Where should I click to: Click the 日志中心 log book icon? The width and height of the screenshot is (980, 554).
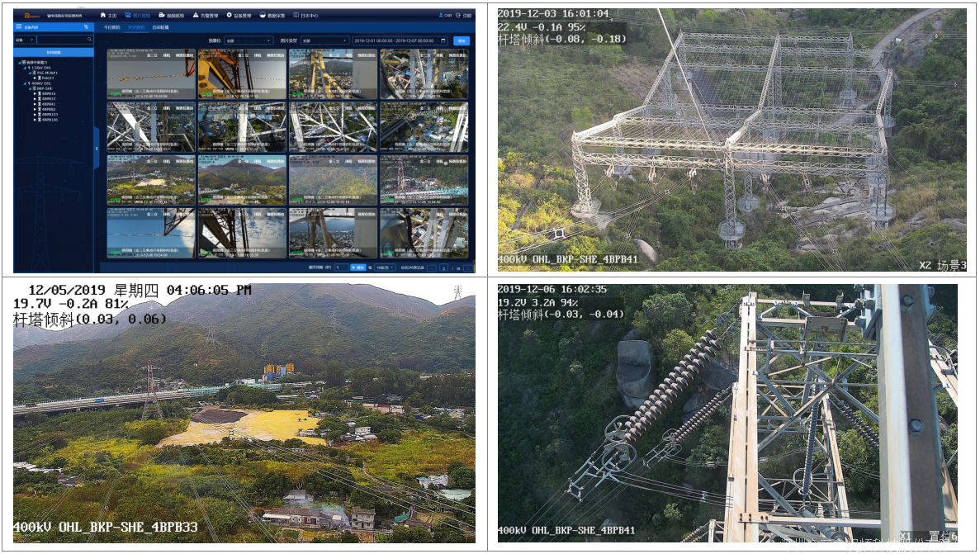click(x=296, y=16)
